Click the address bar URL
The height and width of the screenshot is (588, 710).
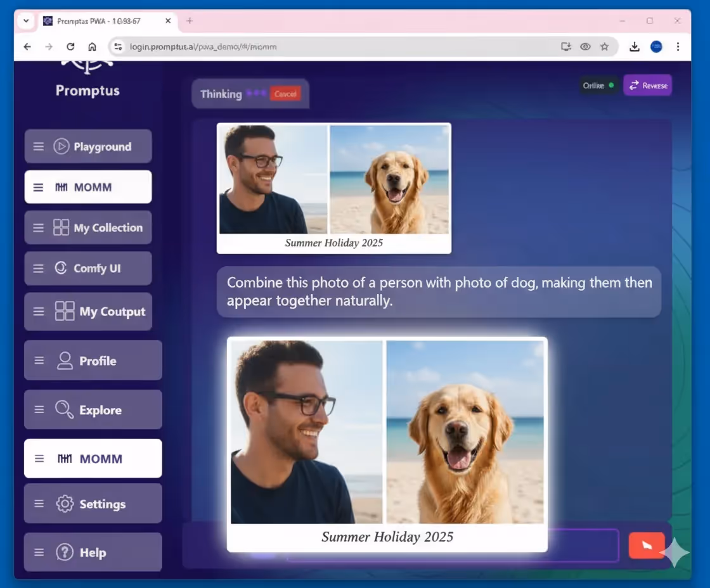[x=203, y=47]
